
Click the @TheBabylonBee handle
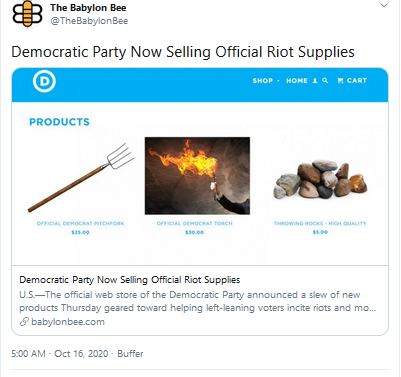(x=89, y=21)
